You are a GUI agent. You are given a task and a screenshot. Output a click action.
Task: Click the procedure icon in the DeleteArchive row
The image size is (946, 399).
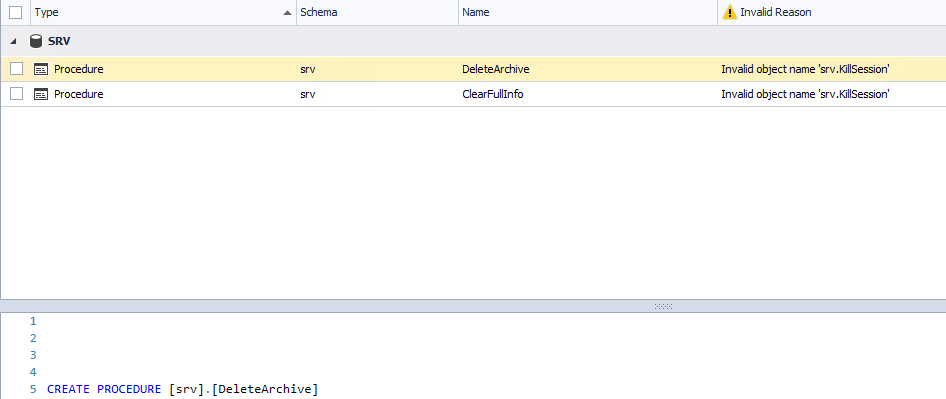41,69
